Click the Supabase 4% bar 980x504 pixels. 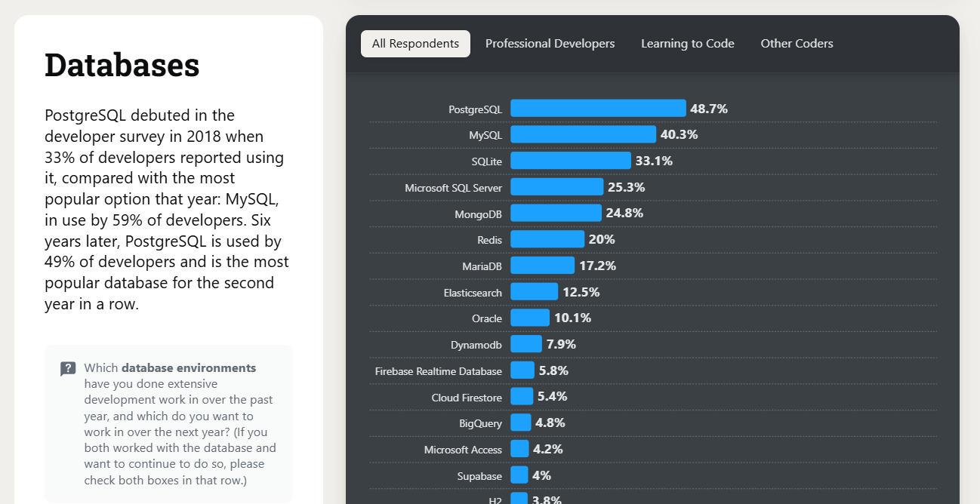coord(519,475)
